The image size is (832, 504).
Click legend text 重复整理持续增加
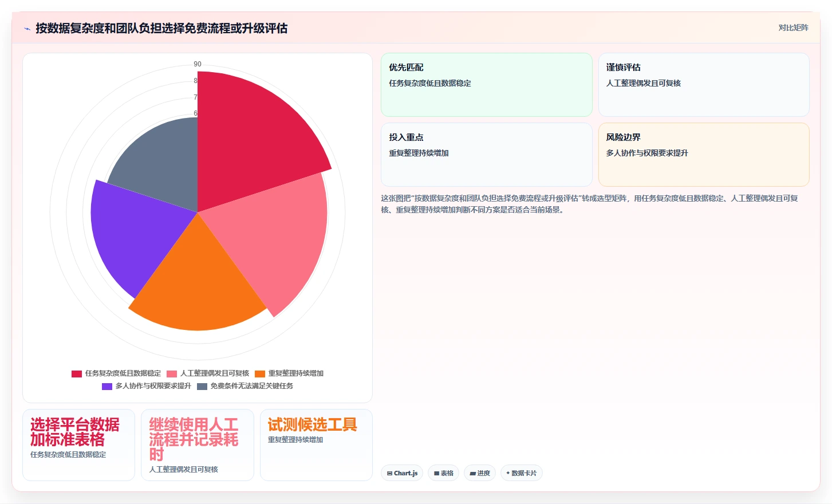[296, 373]
